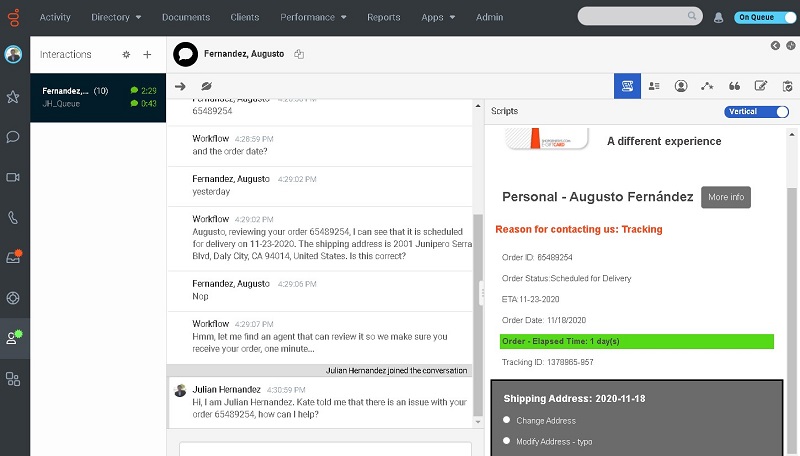Open Favorites star icon in sidebar

pyautogui.click(x=13, y=97)
